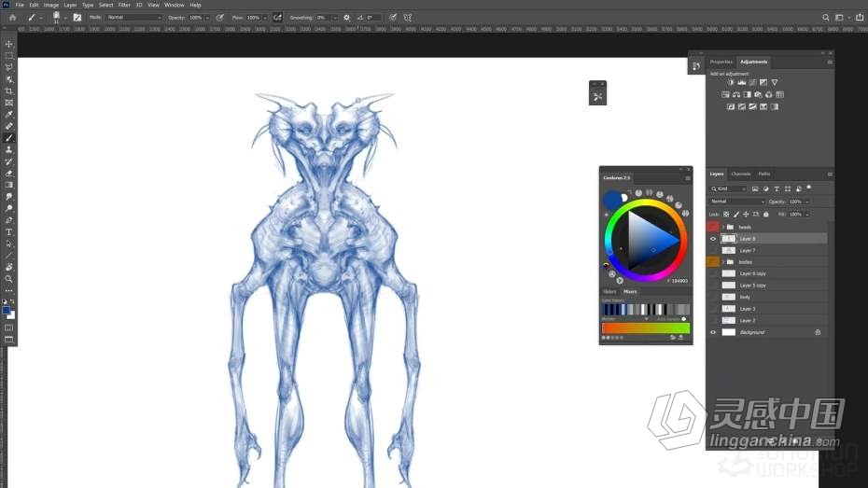
Task: Open the layer blend mode Normal dropdown
Action: pos(736,202)
